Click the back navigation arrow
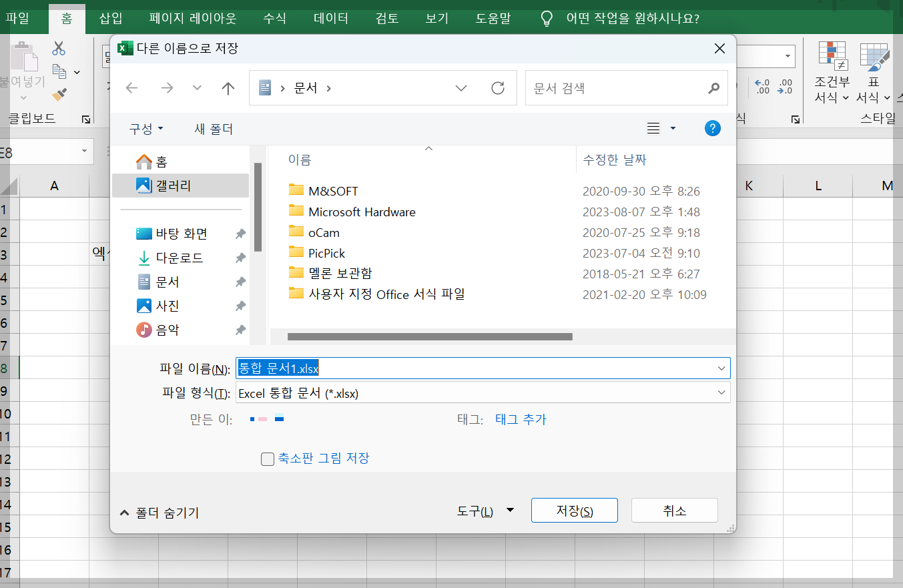 click(131, 87)
